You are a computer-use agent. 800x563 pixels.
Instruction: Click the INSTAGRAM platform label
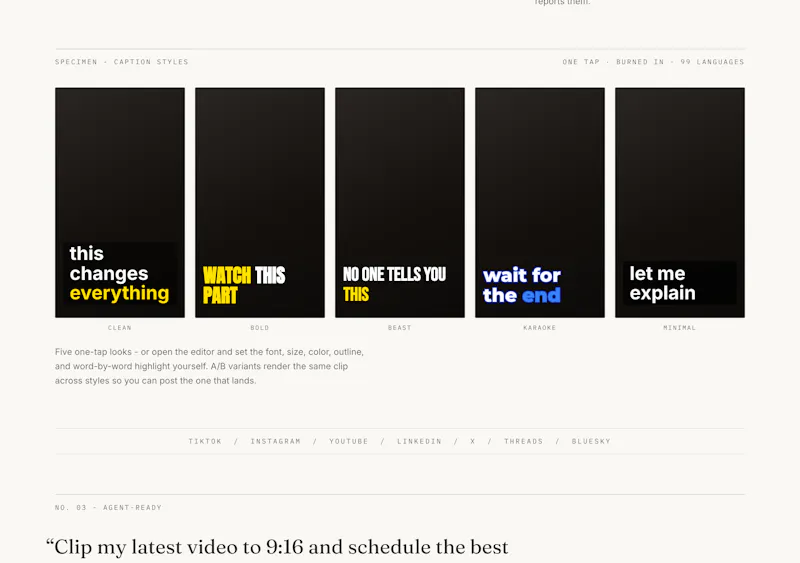(x=276, y=441)
